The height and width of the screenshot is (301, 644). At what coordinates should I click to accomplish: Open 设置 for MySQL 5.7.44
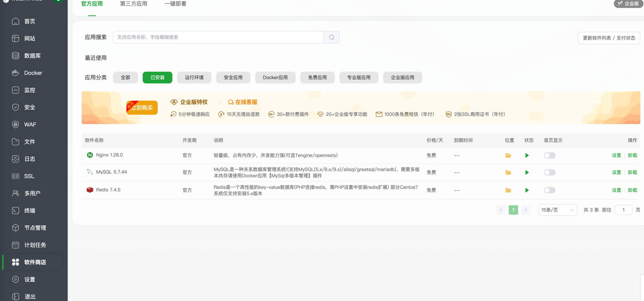(x=616, y=172)
